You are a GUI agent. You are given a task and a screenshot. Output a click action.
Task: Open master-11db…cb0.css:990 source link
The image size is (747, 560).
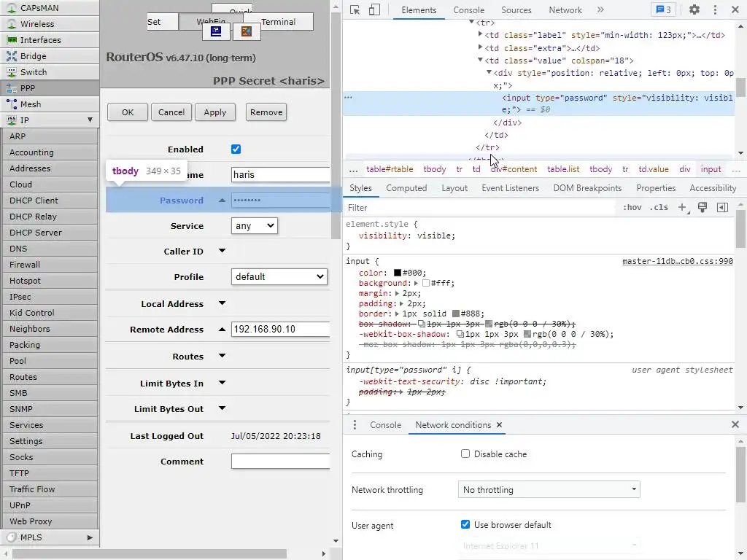coord(678,261)
